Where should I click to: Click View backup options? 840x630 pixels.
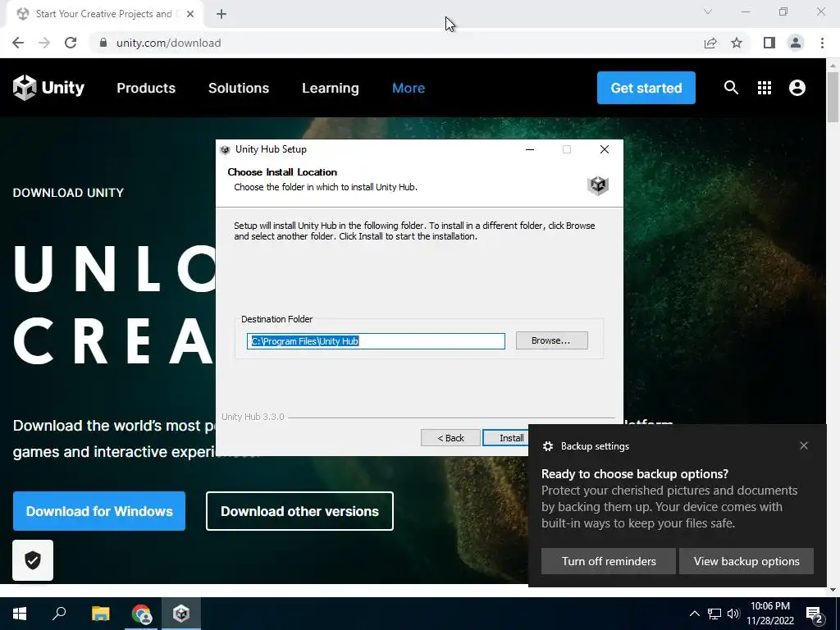coord(746,561)
